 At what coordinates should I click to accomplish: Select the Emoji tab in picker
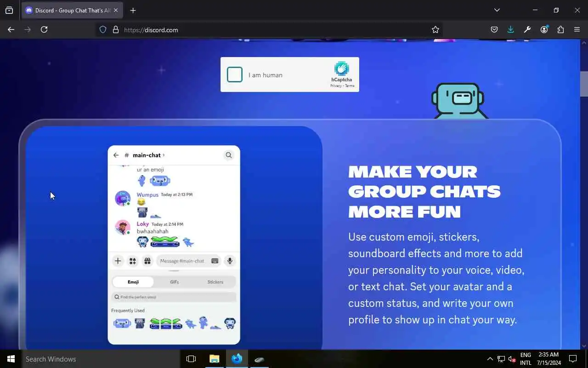[x=133, y=282]
